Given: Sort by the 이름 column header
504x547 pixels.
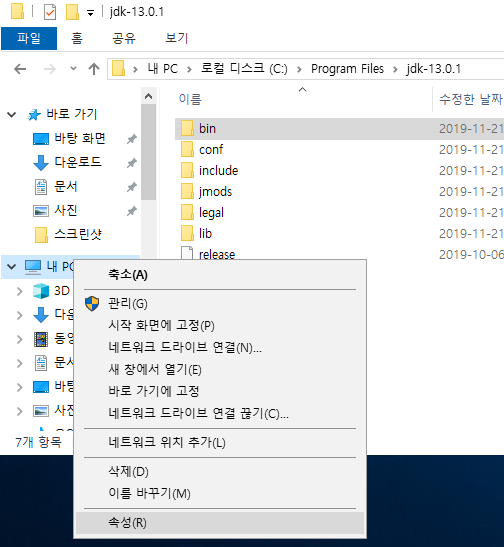Looking at the screenshot, I should [190, 99].
